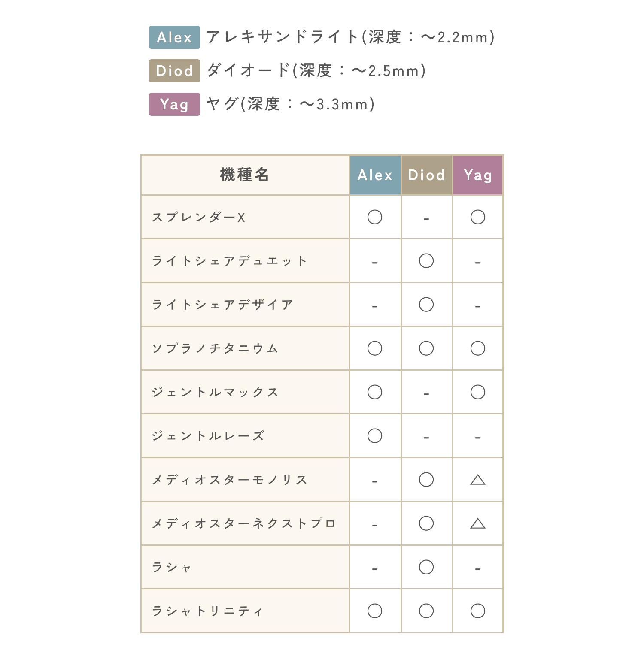Click the ソプラノチタニウム machine name
This screenshot has height=659, width=644.
(215, 348)
